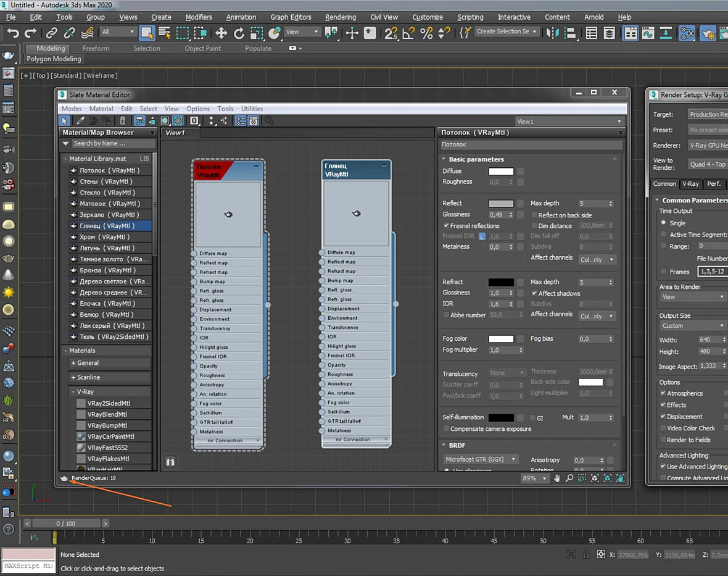
Task: Enable Compensate camera exposure checkbox
Action: click(446, 428)
